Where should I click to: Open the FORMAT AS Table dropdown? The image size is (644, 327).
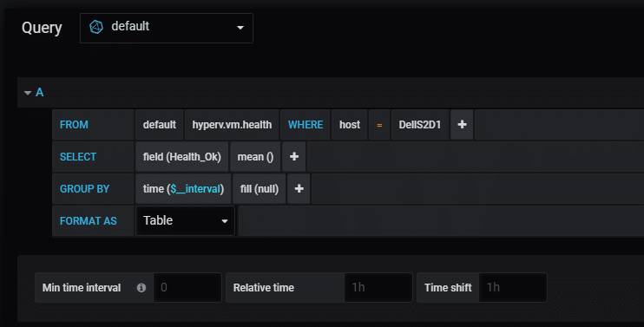click(185, 220)
